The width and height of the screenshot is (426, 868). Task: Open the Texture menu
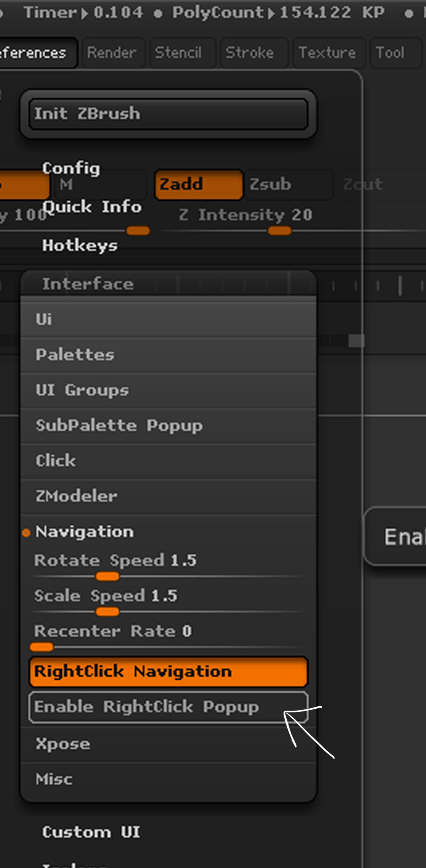328,53
